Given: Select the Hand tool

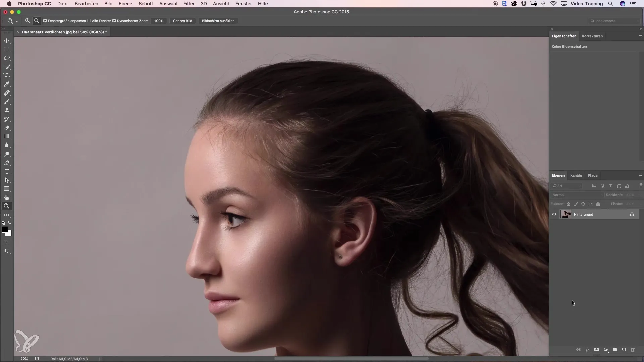Looking at the screenshot, I should (7, 197).
